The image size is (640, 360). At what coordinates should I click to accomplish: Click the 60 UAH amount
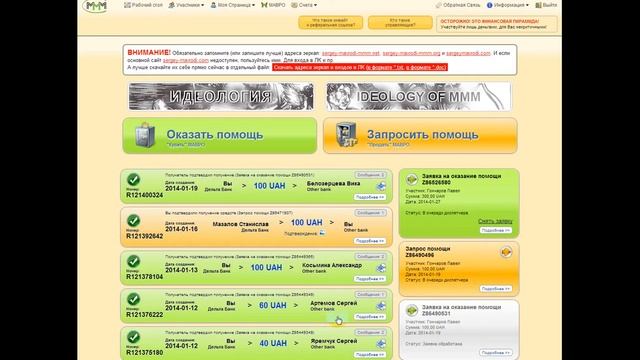coord(273,305)
